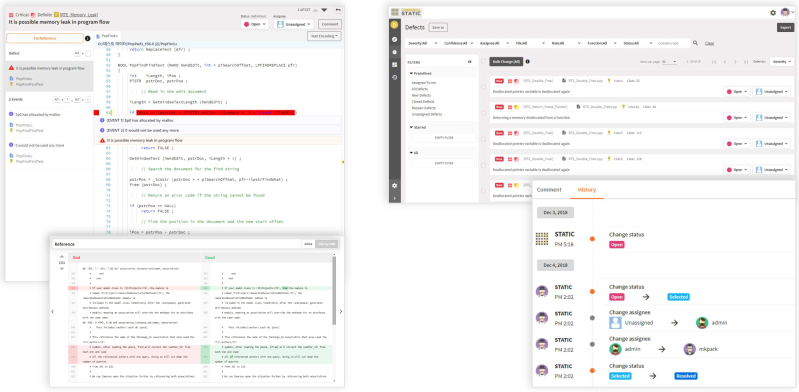Open the settings gear in STATIC header

(773, 13)
